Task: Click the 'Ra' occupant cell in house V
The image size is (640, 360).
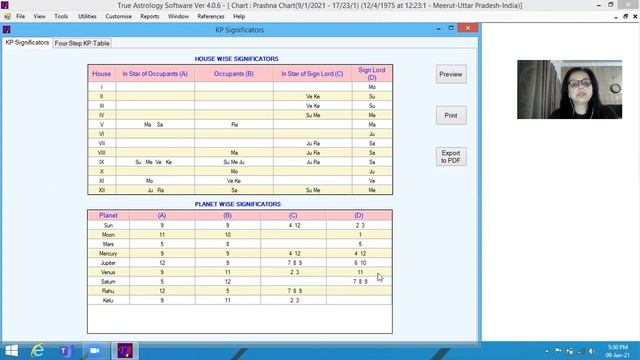Action: [234, 124]
